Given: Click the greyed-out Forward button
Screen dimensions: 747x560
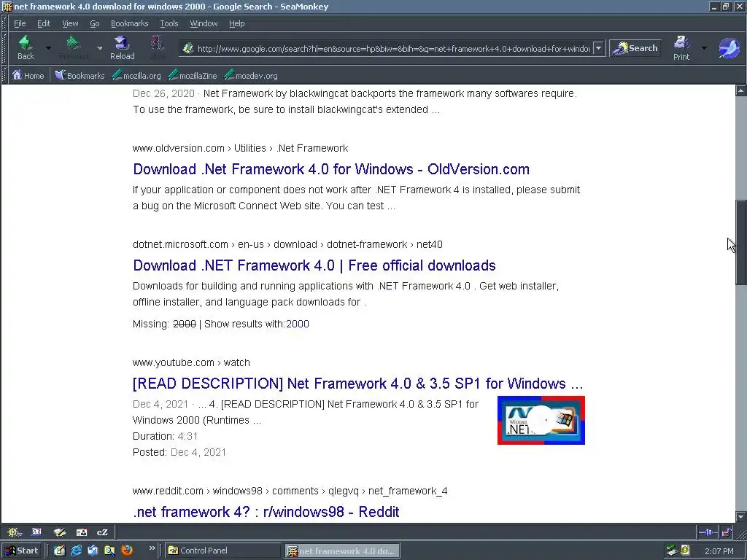Looking at the screenshot, I should [74, 48].
